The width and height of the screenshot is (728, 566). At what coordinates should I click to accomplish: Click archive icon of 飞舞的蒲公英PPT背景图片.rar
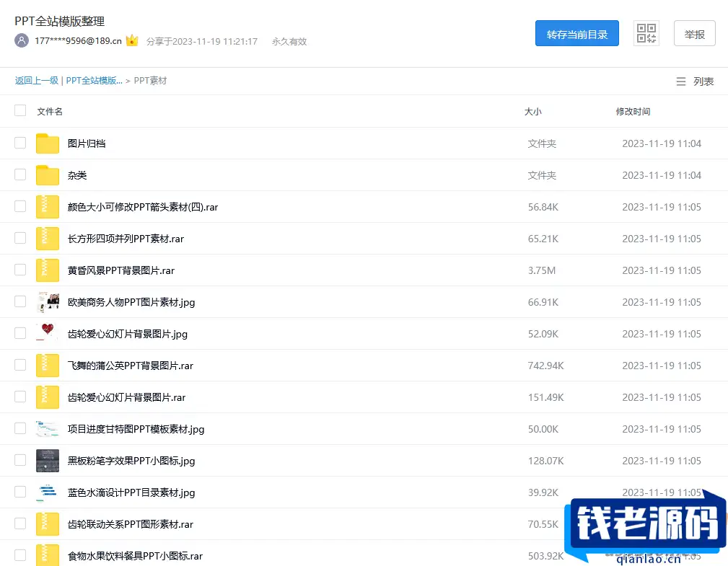tap(48, 365)
